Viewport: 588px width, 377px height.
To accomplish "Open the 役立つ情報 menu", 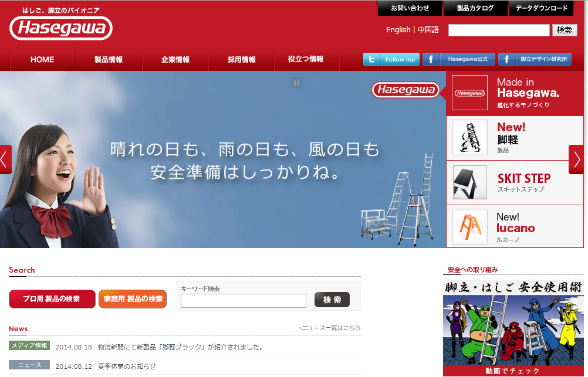I will tap(306, 59).
